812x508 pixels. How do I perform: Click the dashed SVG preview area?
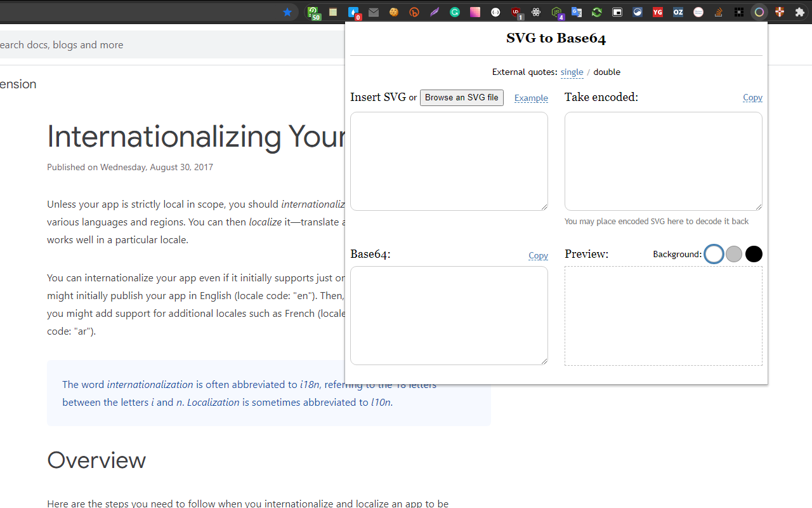click(664, 316)
